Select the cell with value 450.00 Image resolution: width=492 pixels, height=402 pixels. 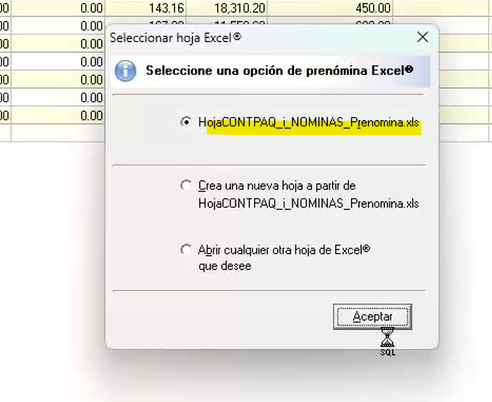click(330, 8)
